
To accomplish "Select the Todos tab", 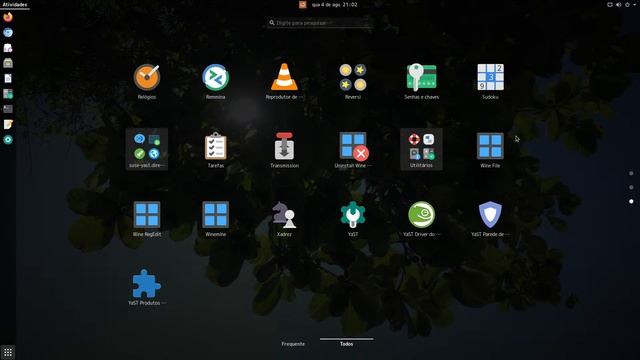I will [347, 344].
